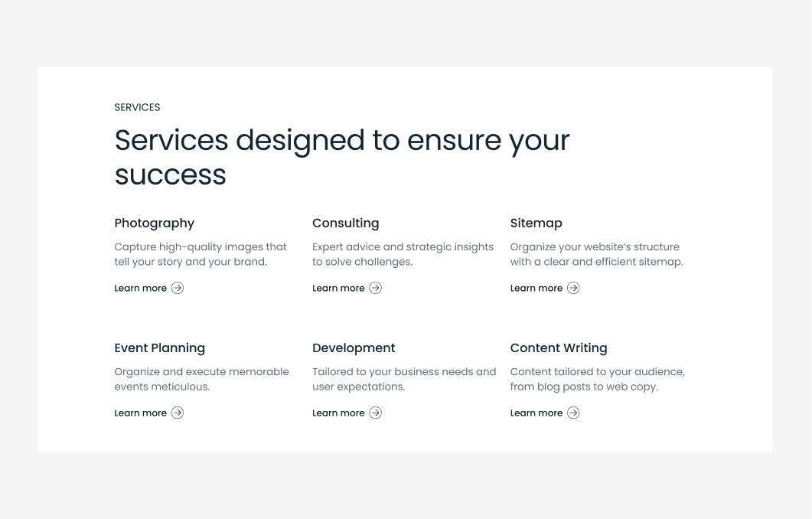Click the arrow icon beside Content Writing's Learn more
The height and width of the screenshot is (519, 812).
pos(572,413)
